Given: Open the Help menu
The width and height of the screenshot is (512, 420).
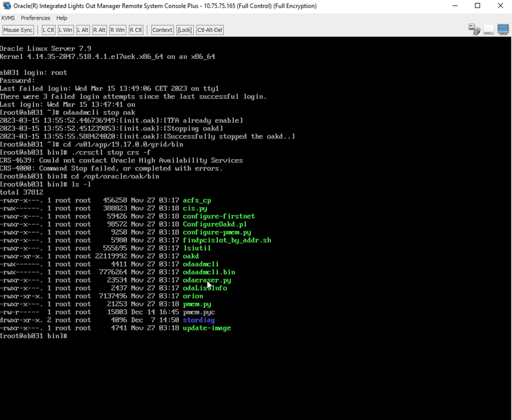Looking at the screenshot, I should 62,18.
